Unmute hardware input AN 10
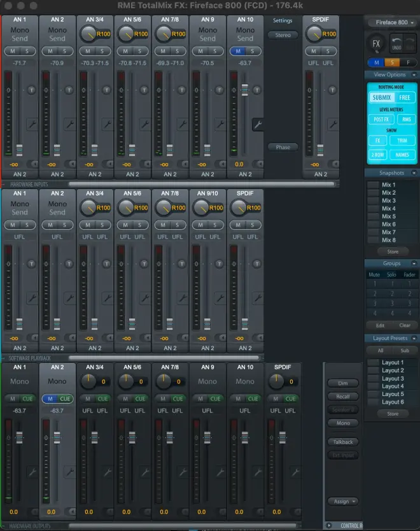The height and width of the screenshot is (531, 420). [x=239, y=51]
